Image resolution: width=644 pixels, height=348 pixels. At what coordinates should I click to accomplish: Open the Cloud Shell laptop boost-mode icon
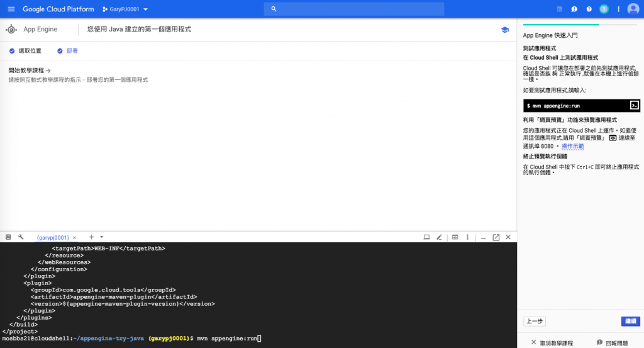pyautogui.click(x=427, y=237)
